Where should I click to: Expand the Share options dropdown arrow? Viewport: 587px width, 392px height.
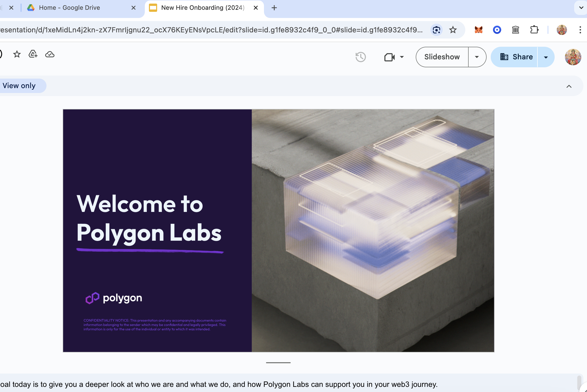point(546,57)
